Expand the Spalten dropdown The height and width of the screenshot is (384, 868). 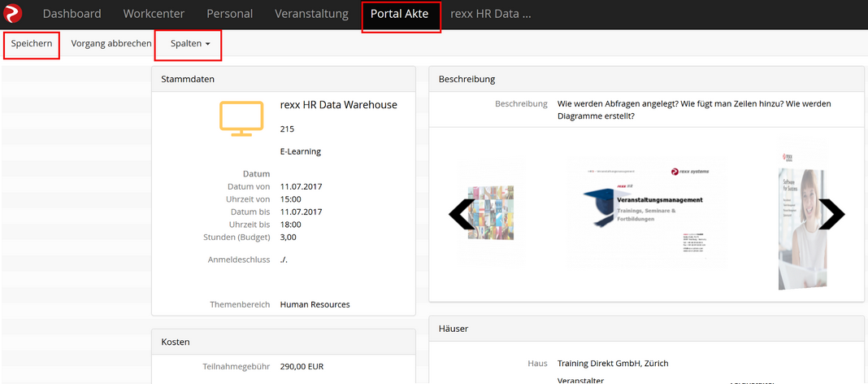pos(189,44)
